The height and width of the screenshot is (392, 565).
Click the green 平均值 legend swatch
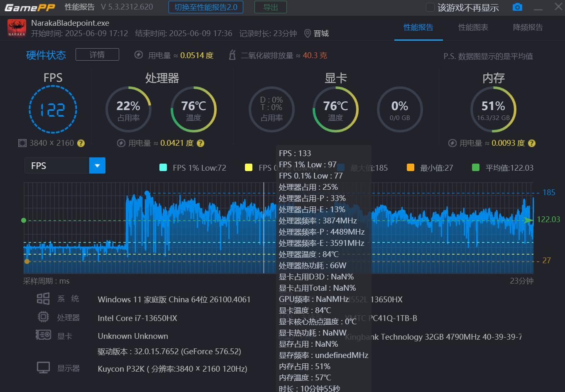coord(476,167)
